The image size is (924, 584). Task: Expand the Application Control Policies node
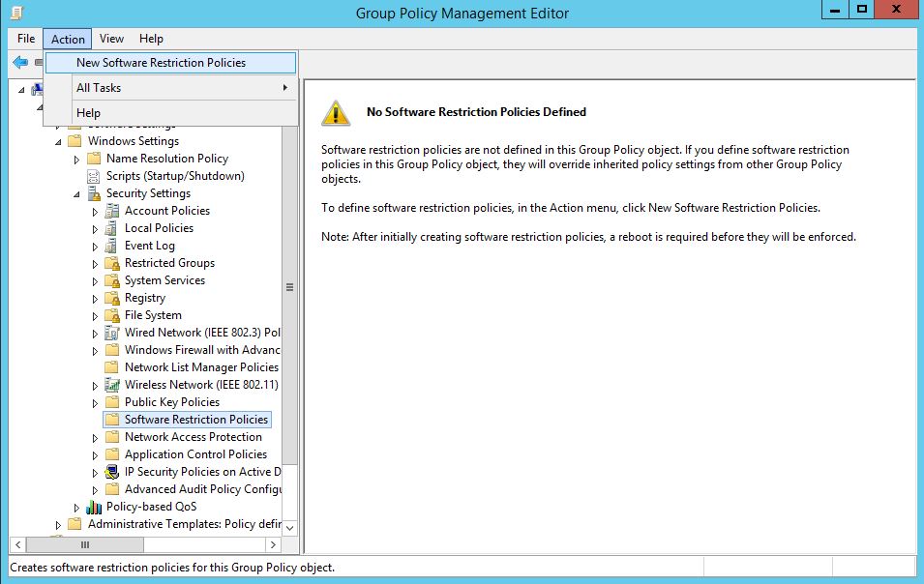(95, 455)
